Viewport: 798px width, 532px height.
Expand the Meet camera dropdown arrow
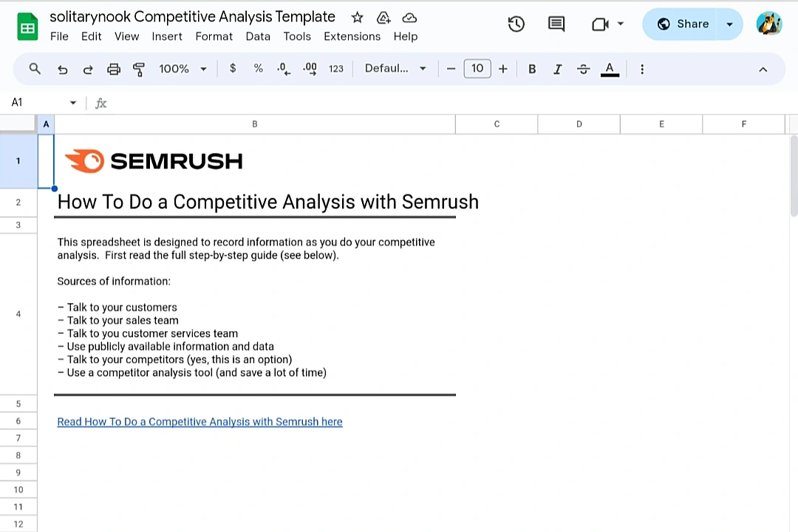coord(621,24)
